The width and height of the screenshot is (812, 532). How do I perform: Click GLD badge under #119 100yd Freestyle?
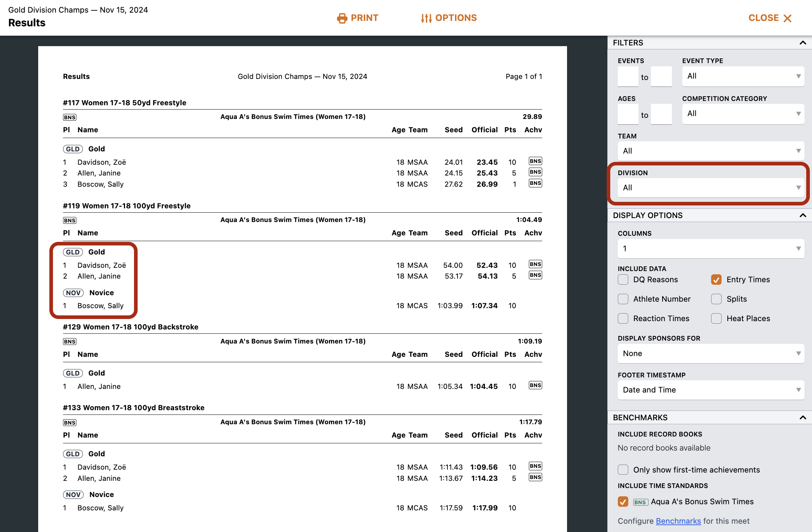pos(73,252)
